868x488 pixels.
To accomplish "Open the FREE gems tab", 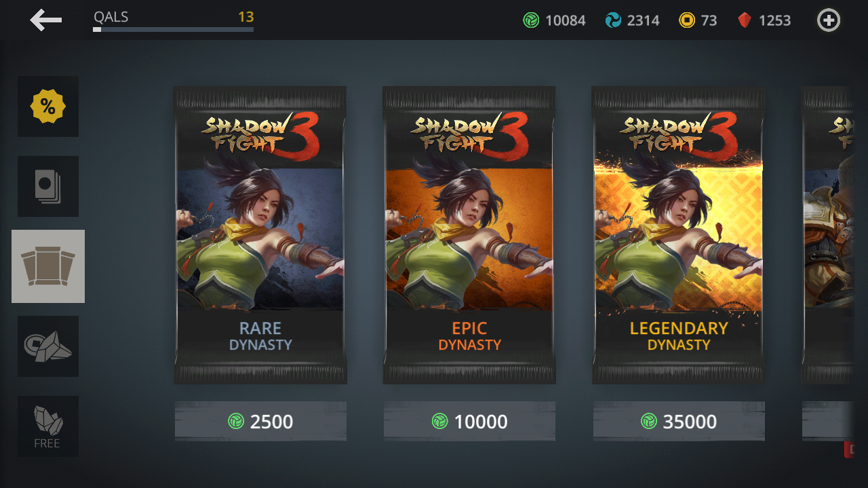I will coord(48,426).
